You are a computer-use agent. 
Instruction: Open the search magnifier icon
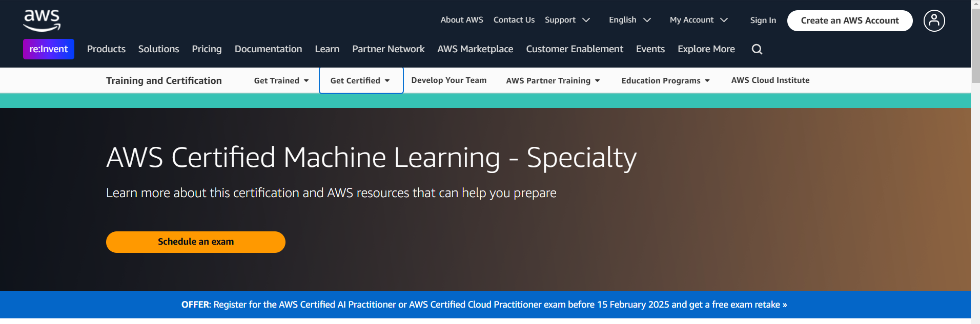[x=757, y=49]
